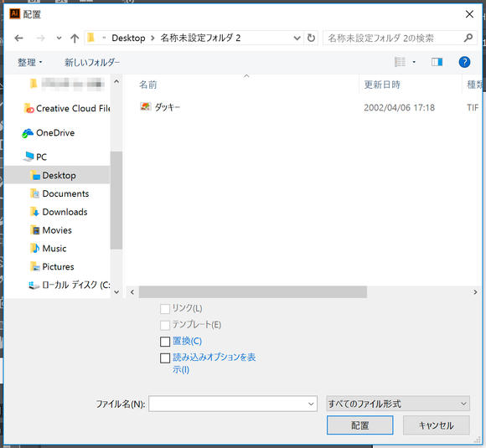Go back using the left arrow

[19, 39]
